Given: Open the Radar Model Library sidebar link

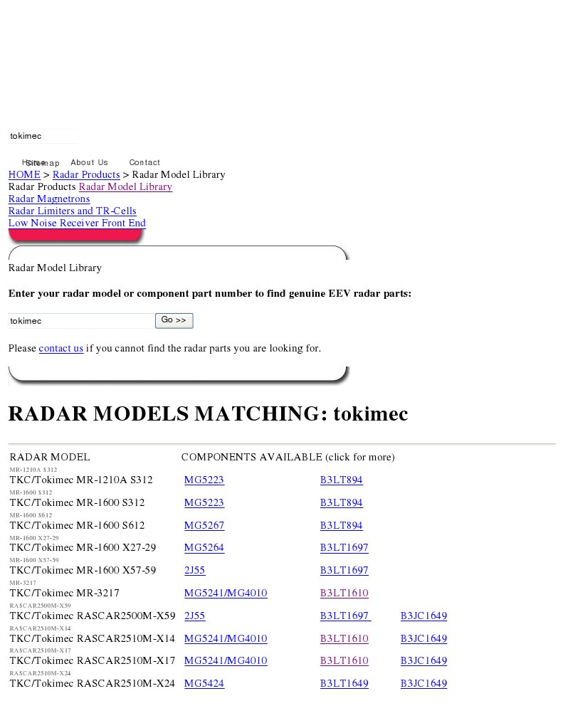Looking at the screenshot, I should pos(125,186).
